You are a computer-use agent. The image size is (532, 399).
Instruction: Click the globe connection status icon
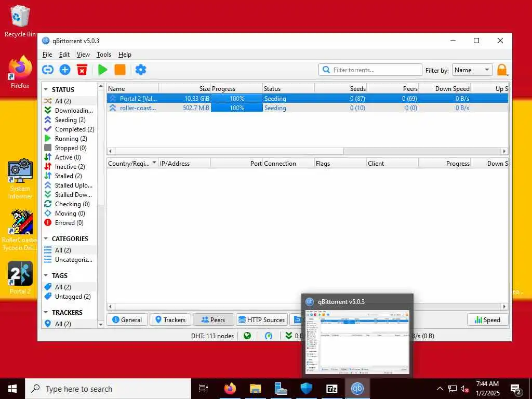coord(247,336)
